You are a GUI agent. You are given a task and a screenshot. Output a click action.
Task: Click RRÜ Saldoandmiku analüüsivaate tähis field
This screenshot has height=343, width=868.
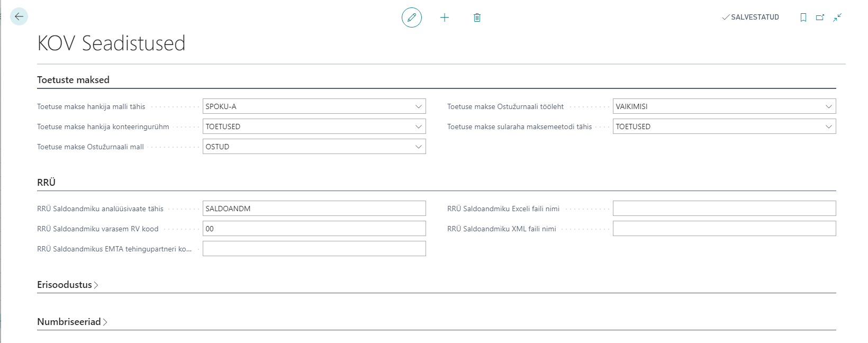pyautogui.click(x=314, y=209)
